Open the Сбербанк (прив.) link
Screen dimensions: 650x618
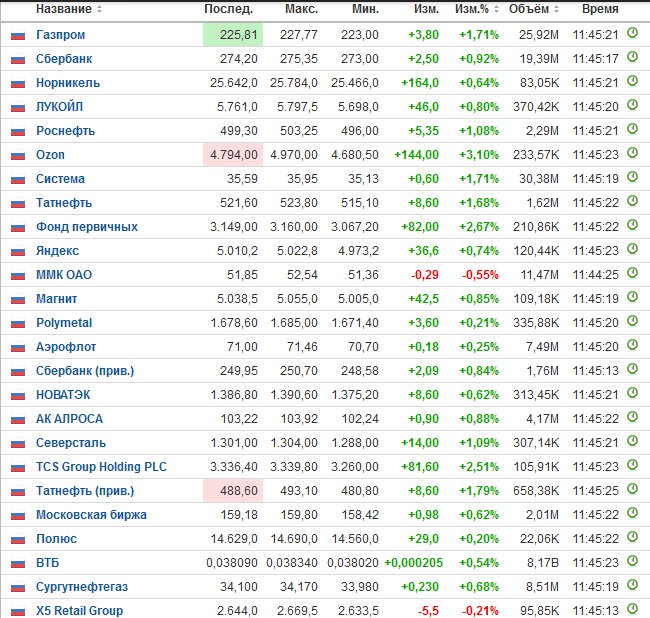point(85,371)
